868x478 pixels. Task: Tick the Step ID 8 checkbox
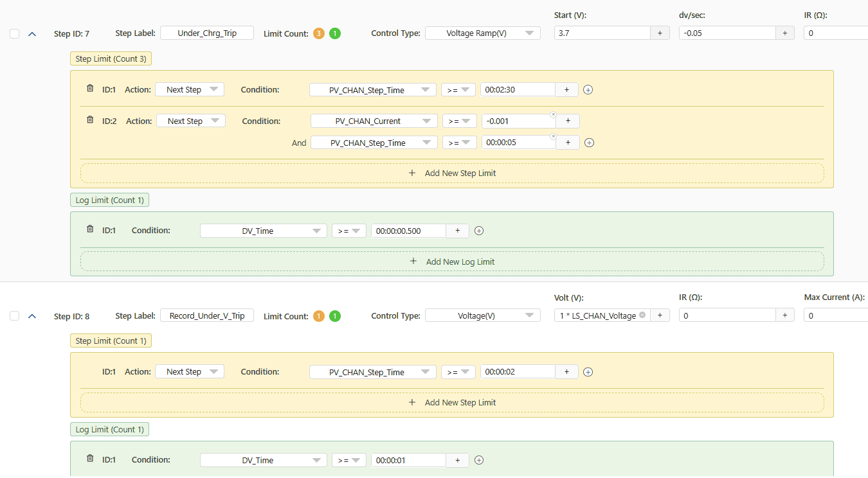click(15, 316)
